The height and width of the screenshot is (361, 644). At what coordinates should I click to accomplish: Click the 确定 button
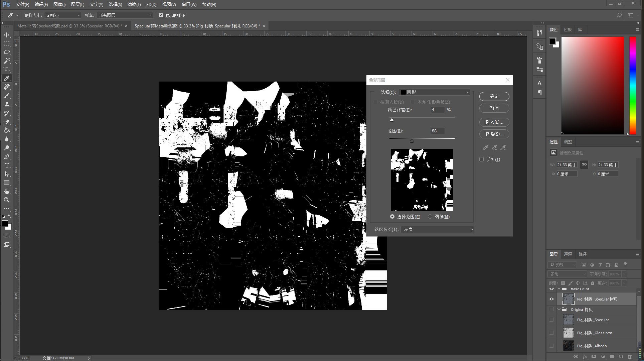point(494,96)
